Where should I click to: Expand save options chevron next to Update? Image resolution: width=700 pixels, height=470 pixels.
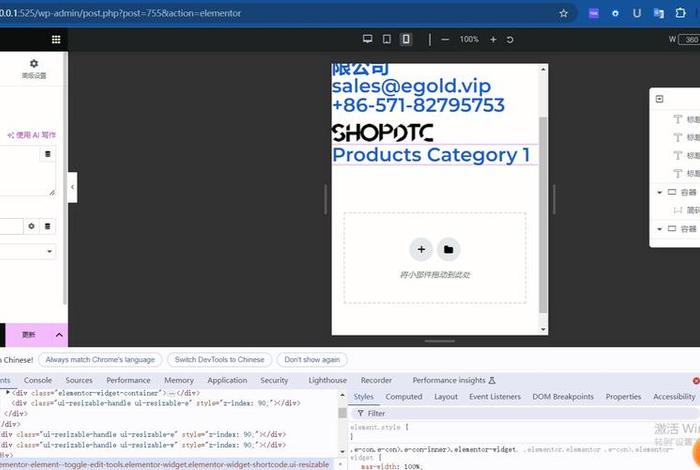pyautogui.click(x=59, y=335)
